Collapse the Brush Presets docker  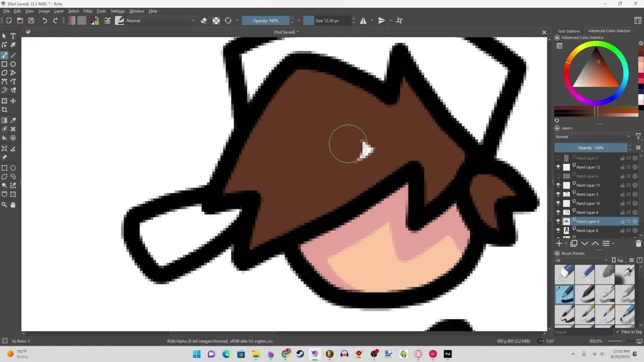pyautogui.click(x=557, y=253)
